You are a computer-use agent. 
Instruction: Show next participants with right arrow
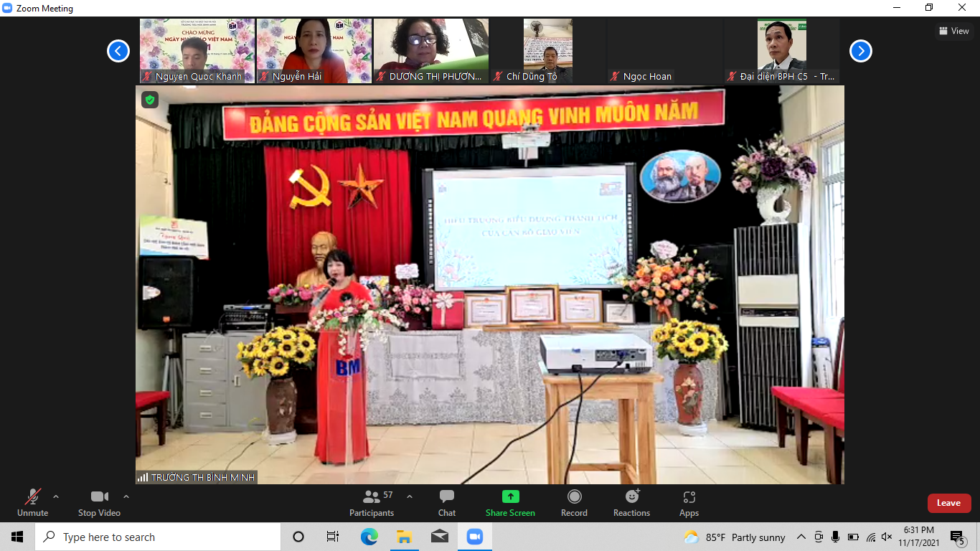(861, 51)
